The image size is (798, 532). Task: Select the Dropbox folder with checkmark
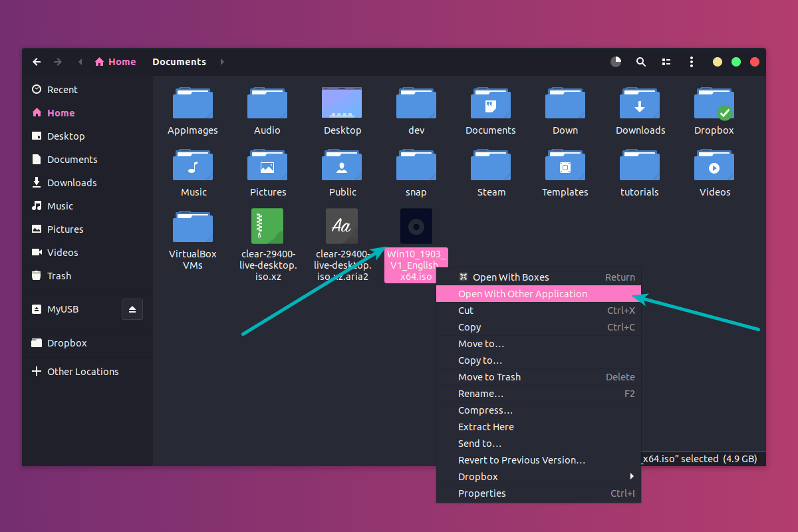(714, 103)
